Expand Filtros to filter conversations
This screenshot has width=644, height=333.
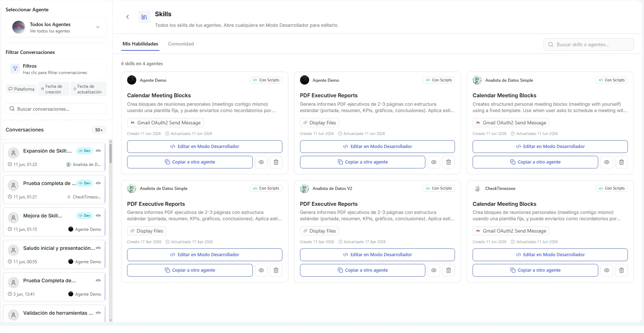56,69
